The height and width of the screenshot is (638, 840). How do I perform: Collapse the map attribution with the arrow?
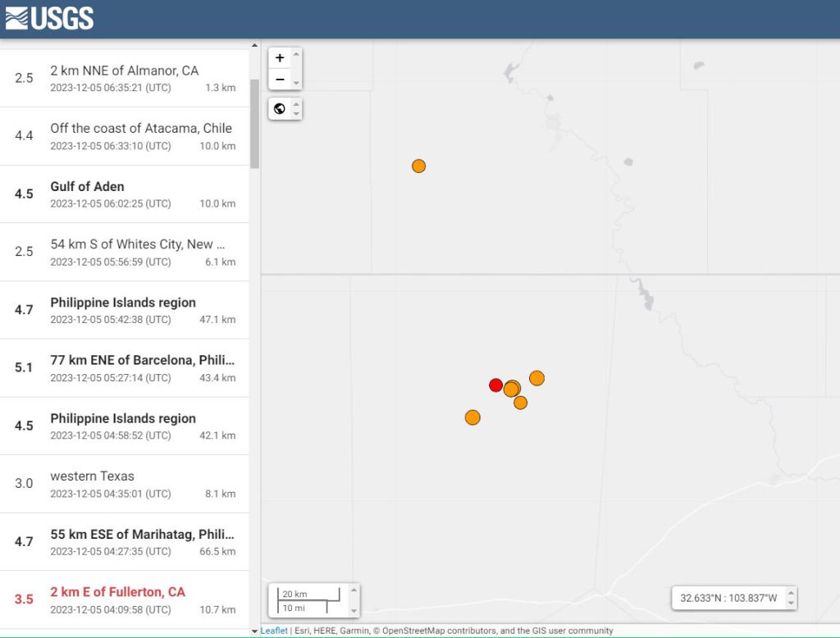coord(254,631)
